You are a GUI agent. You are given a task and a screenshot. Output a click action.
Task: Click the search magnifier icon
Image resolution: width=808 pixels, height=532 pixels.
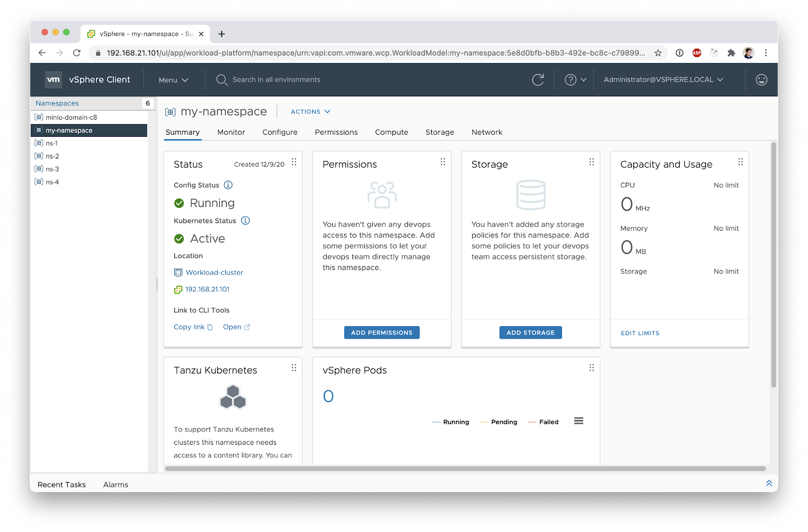[x=222, y=80]
